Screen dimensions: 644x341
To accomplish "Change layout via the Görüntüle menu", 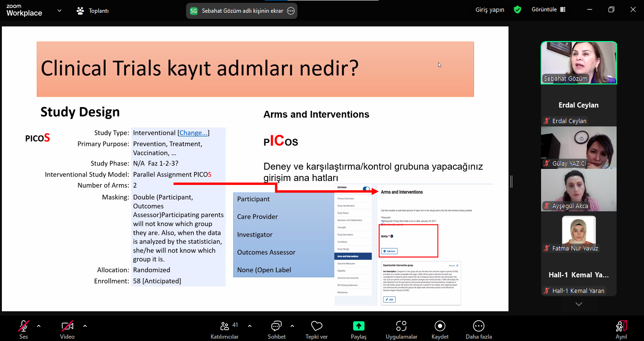I will pyautogui.click(x=548, y=9).
